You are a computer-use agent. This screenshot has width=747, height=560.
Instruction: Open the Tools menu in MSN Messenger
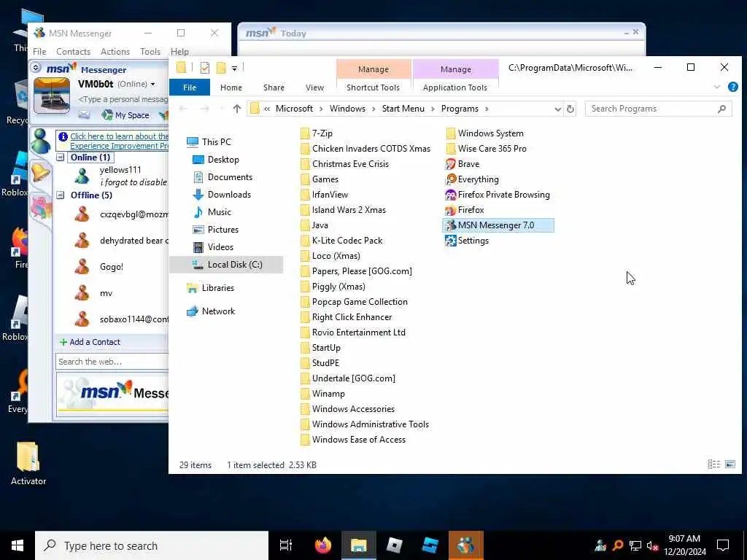pos(150,52)
